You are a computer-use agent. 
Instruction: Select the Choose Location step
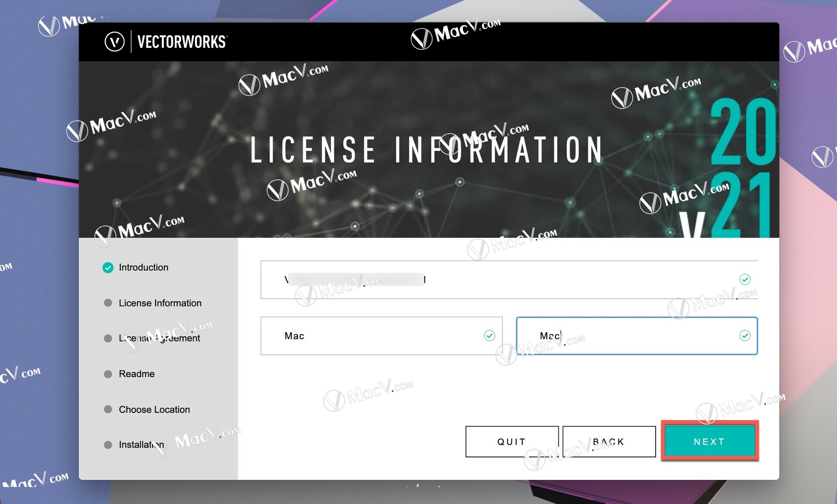[154, 409]
